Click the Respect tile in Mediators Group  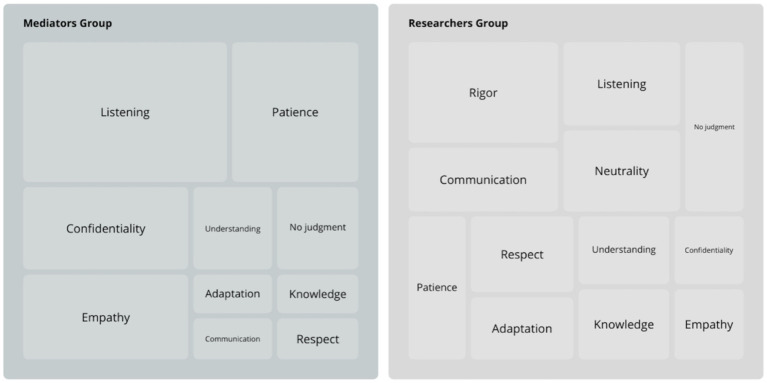[317, 339]
